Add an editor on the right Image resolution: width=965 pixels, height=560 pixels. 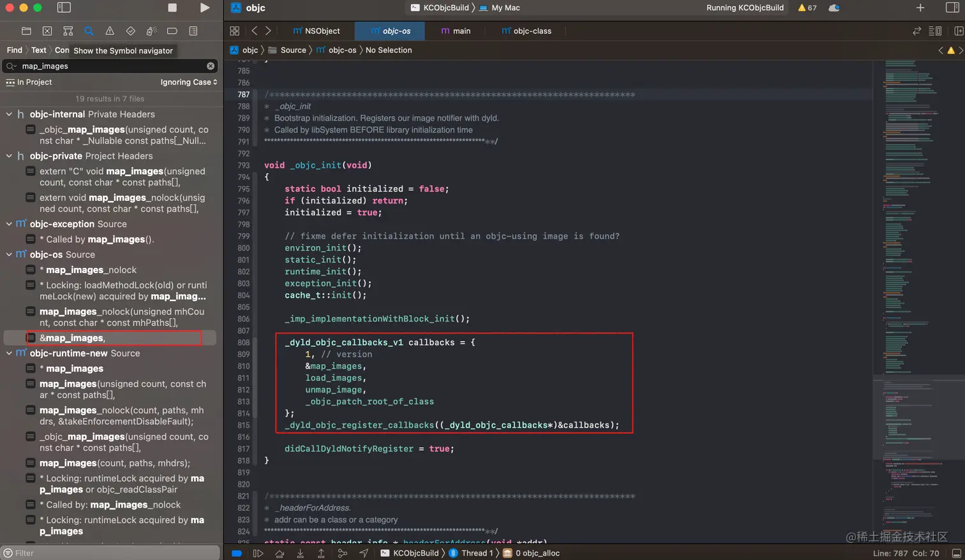click(x=959, y=31)
